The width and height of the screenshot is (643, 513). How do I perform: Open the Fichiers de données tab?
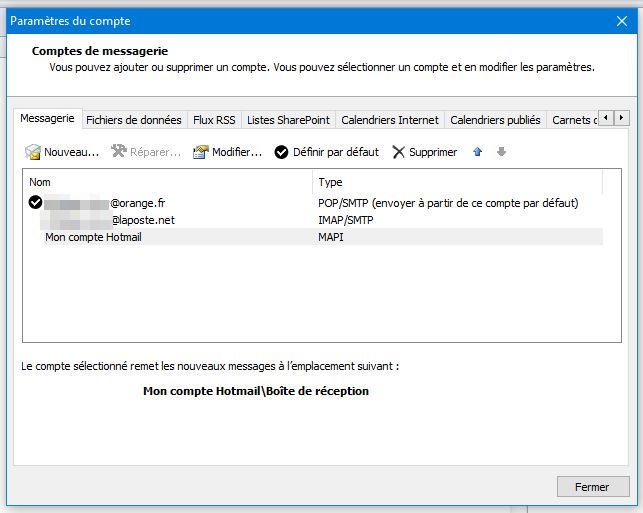[134, 120]
